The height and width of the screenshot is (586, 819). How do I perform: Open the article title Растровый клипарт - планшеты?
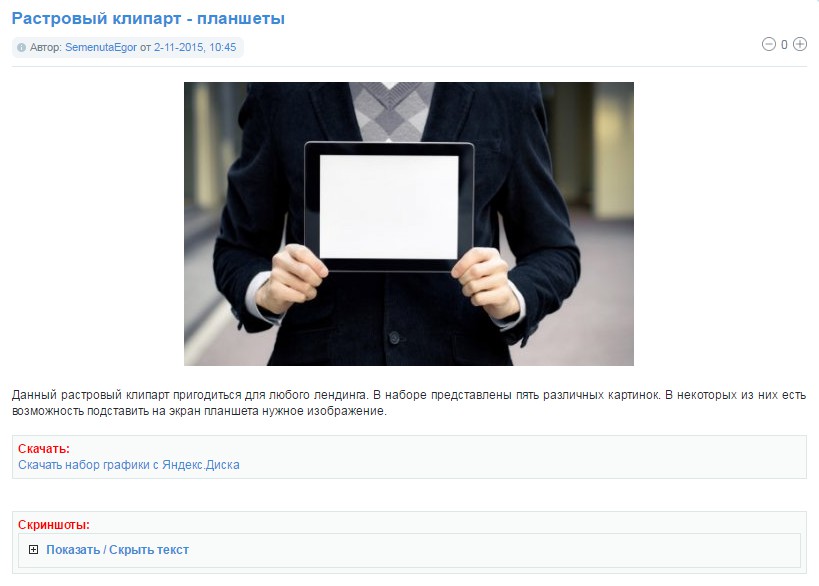pos(148,18)
